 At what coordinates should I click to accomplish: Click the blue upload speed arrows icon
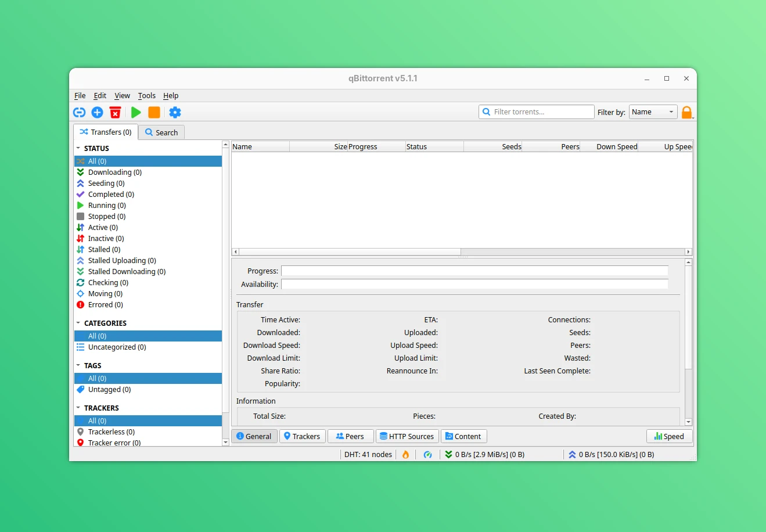point(572,454)
